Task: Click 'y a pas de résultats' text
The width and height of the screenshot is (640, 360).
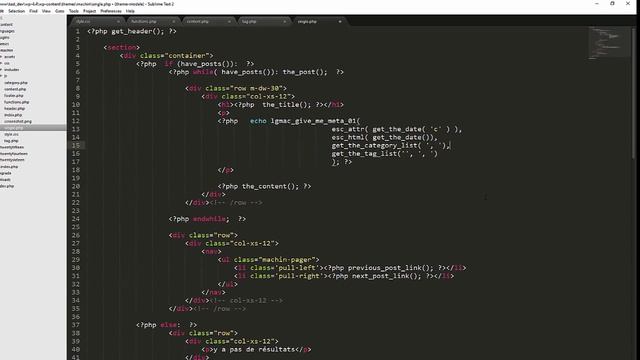Action: coord(254,350)
